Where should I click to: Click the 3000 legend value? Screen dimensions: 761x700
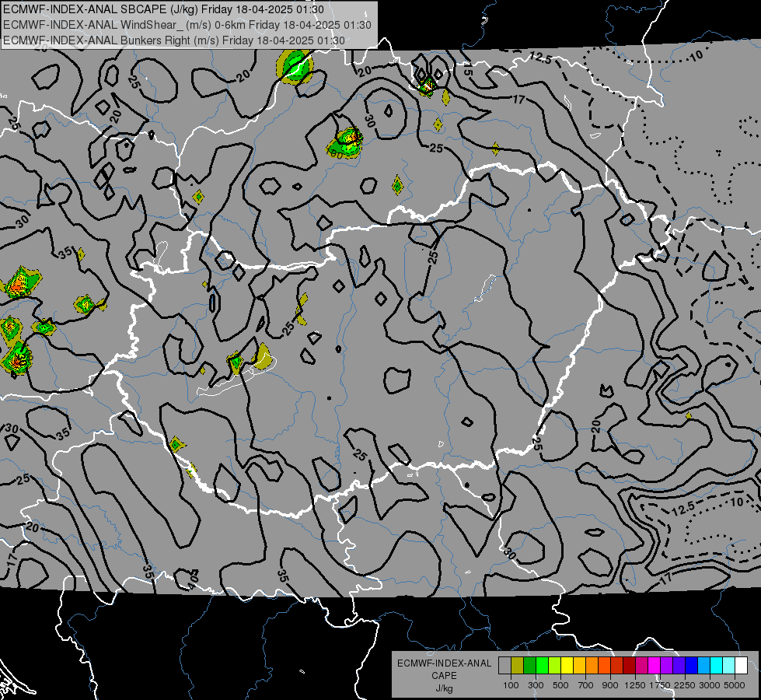pyautogui.click(x=710, y=685)
